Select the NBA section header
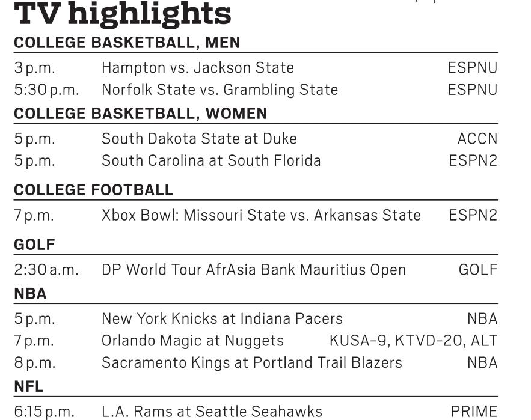This screenshot has height=420, width=531. pyautogui.click(x=30, y=294)
